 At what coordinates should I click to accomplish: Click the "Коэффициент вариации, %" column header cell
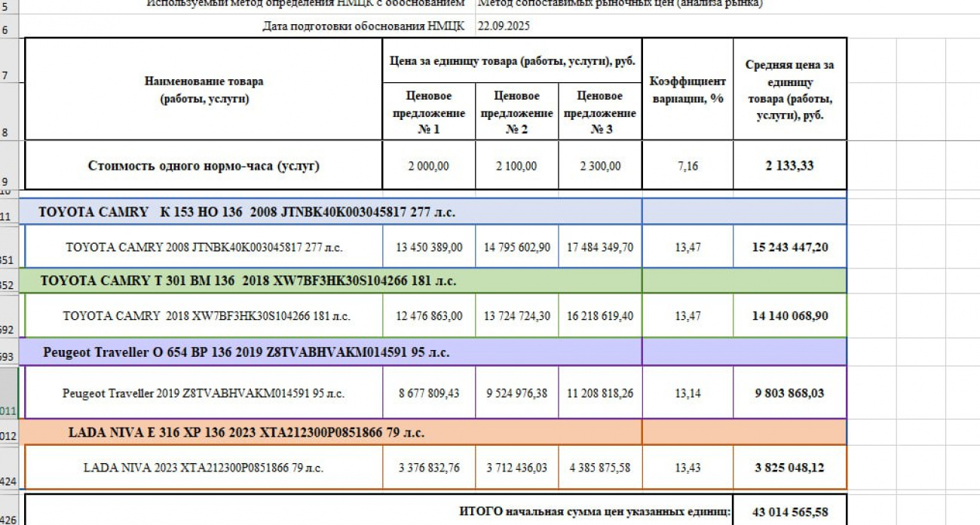[x=687, y=90]
